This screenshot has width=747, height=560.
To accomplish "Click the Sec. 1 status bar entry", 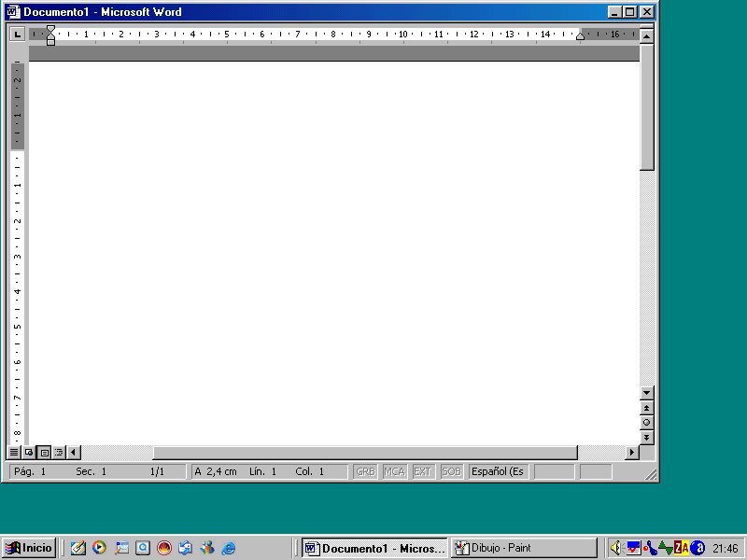I will (x=91, y=471).
